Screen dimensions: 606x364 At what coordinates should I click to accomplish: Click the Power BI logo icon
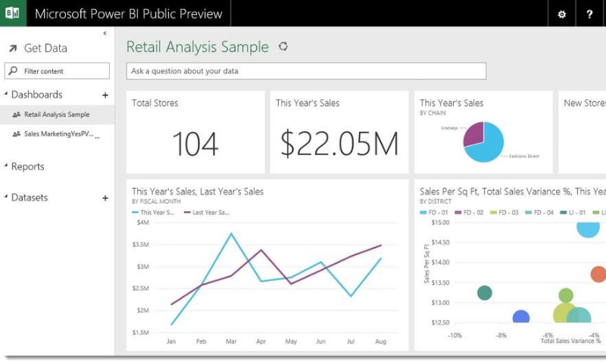click(x=13, y=13)
